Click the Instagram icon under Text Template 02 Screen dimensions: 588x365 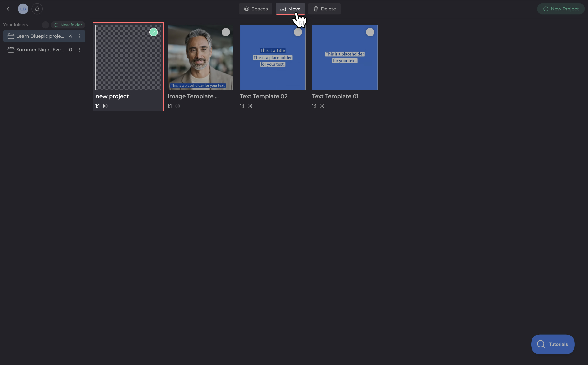point(250,106)
